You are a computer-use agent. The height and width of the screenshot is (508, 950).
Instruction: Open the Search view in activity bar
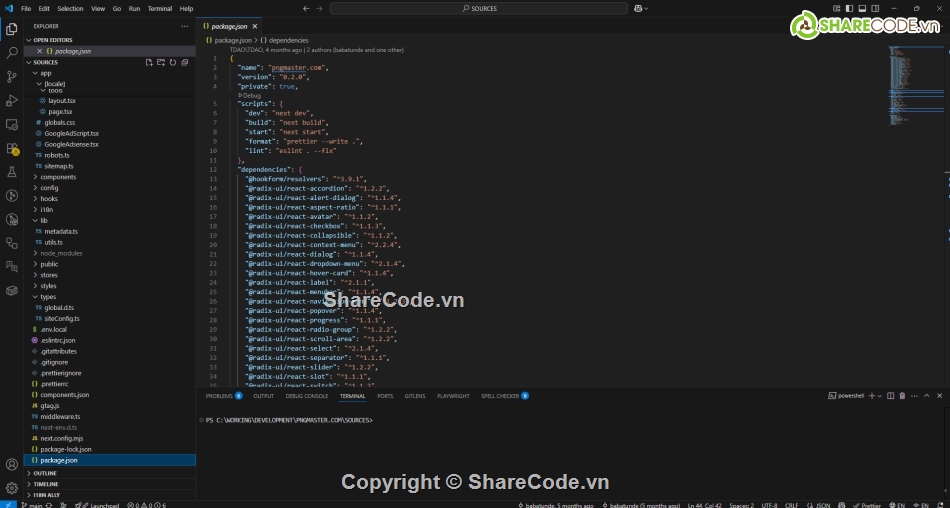click(12, 53)
